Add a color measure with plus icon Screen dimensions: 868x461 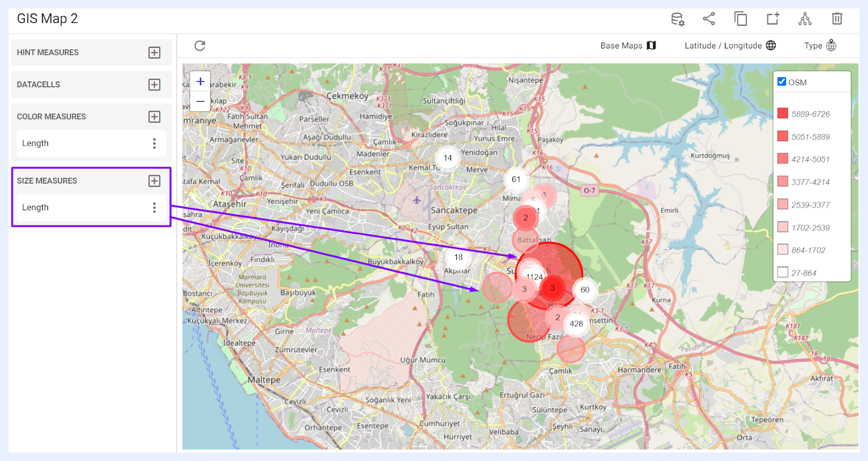(154, 117)
